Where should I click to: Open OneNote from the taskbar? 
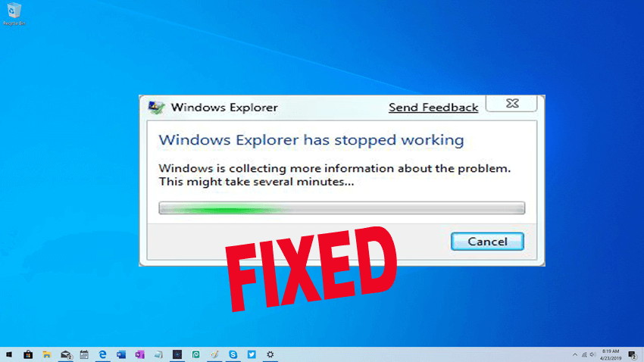[139, 354]
